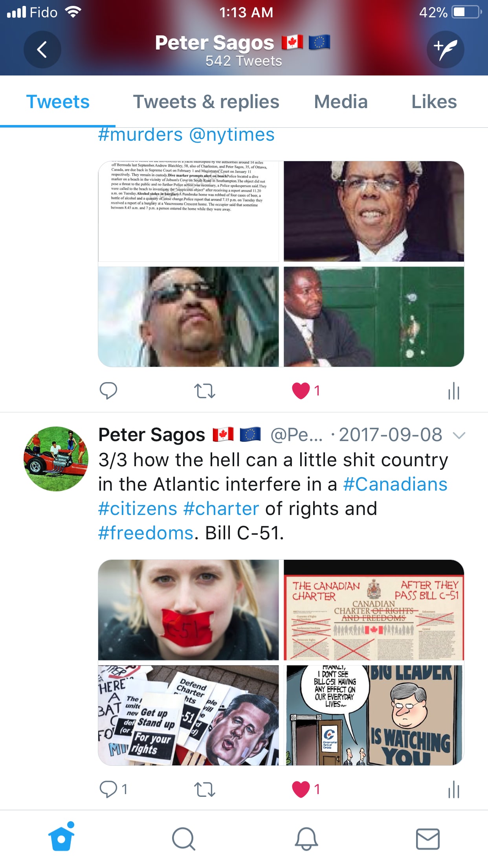Retweet the Bill C-51 tweet
Screen dimensions: 488x868
[205, 789]
